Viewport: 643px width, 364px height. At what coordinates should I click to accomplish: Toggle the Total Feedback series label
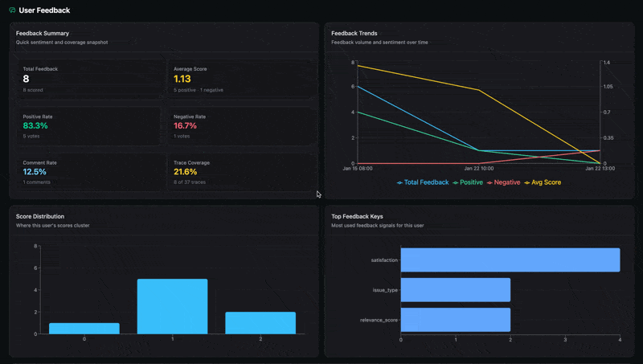click(x=426, y=182)
